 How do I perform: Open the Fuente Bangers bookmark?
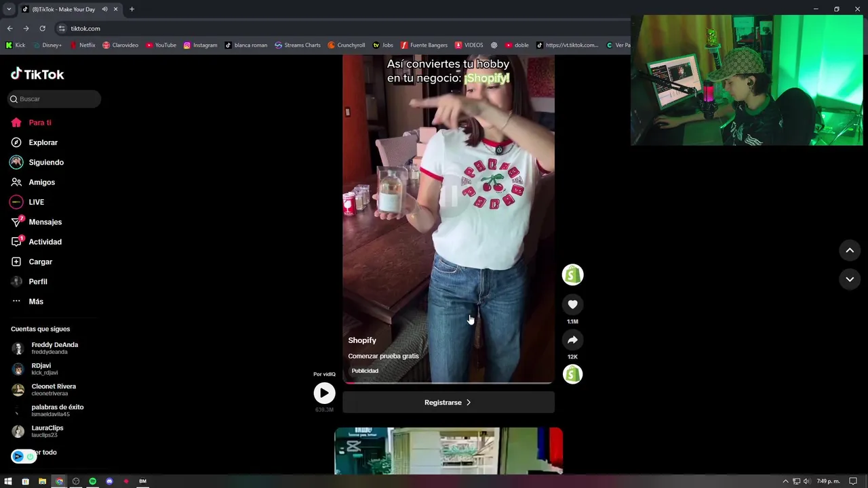point(424,45)
